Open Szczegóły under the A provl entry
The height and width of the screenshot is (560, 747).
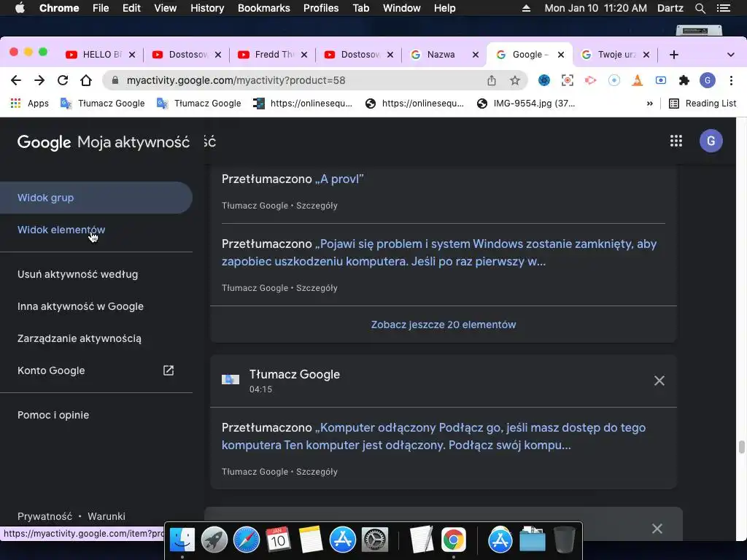coord(317,206)
